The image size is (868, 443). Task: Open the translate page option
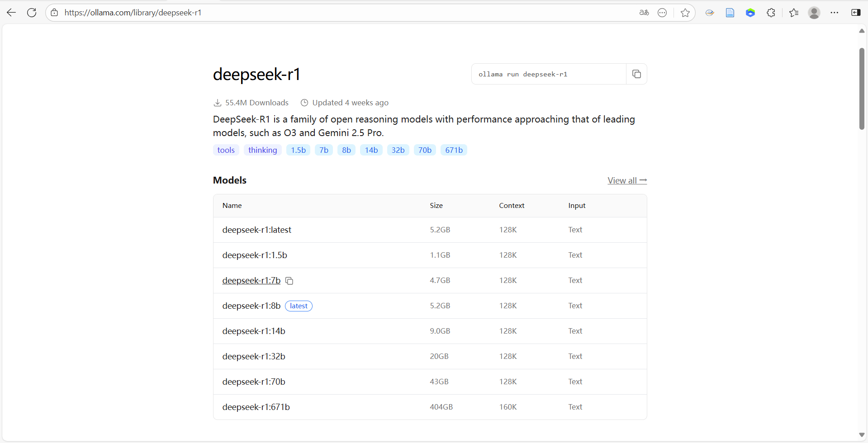click(x=644, y=13)
